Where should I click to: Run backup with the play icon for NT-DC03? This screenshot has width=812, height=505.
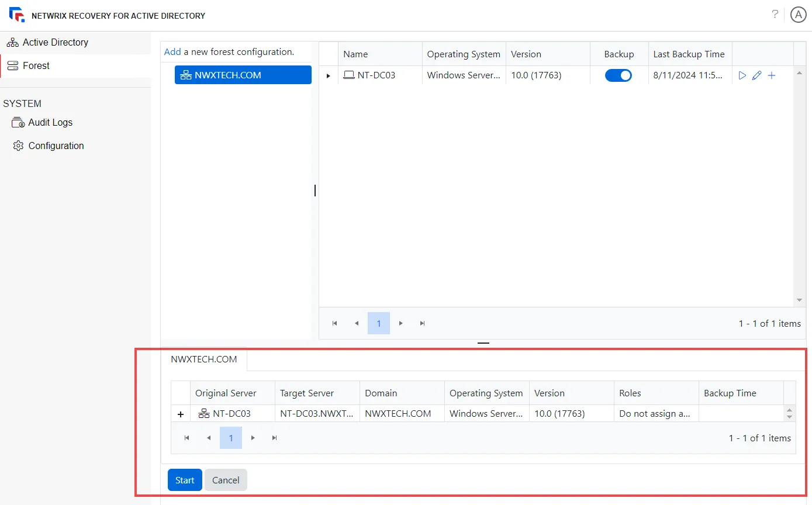742,75
